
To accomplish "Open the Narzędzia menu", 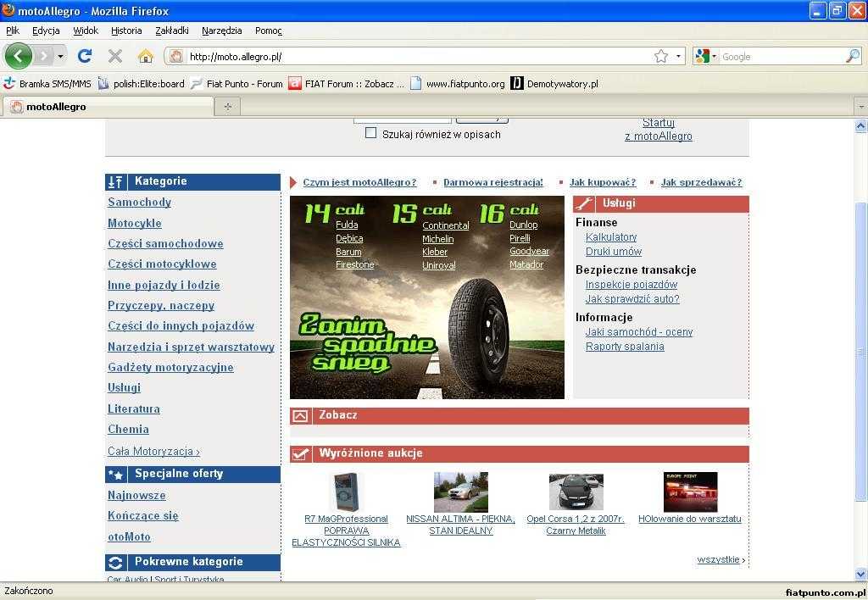I will [x=221, y=31].
